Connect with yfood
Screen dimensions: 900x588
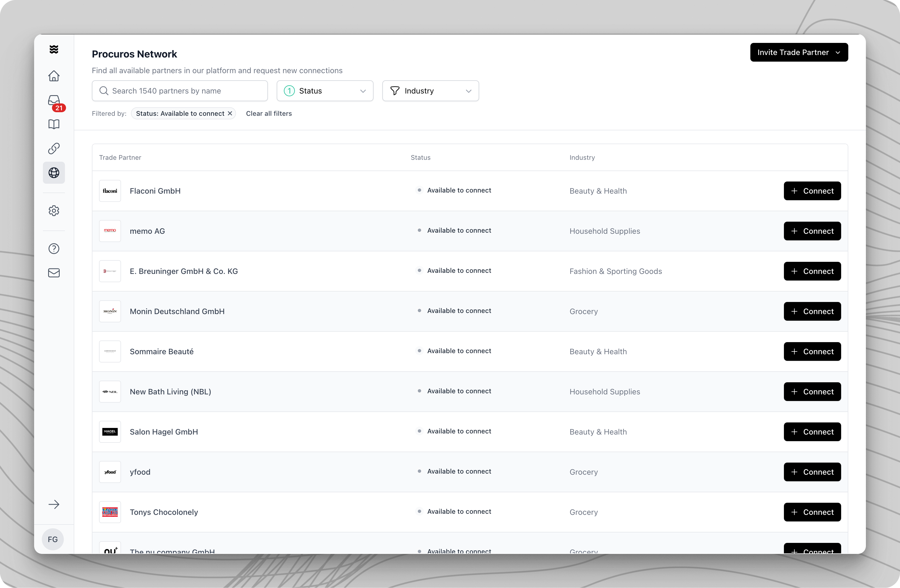point(812,472)
